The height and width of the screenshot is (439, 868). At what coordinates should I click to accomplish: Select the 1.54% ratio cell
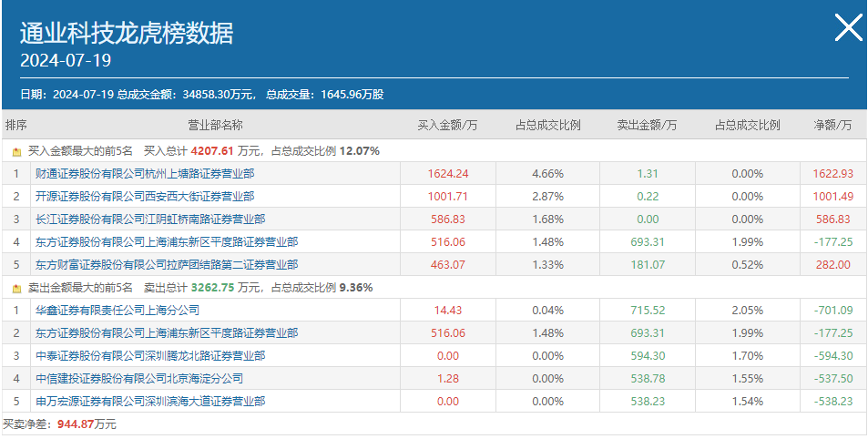click(748, 402)
